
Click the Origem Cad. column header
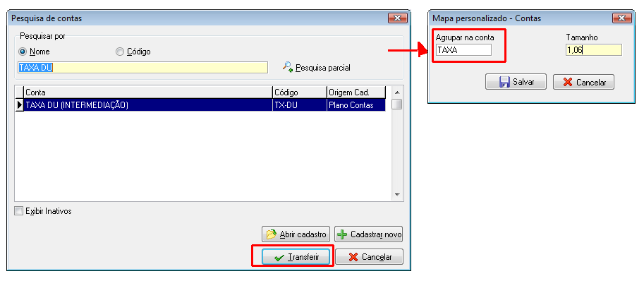(x=356, y=92)
